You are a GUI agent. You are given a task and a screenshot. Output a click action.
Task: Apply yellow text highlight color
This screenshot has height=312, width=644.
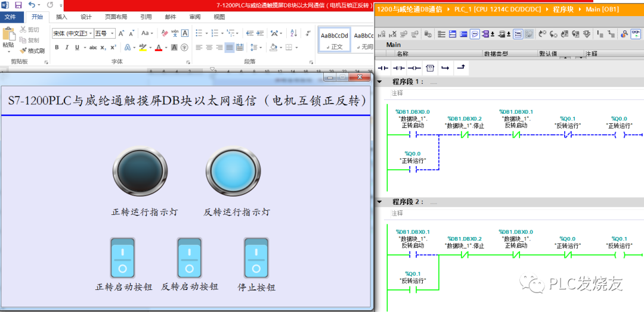(143, 48)
